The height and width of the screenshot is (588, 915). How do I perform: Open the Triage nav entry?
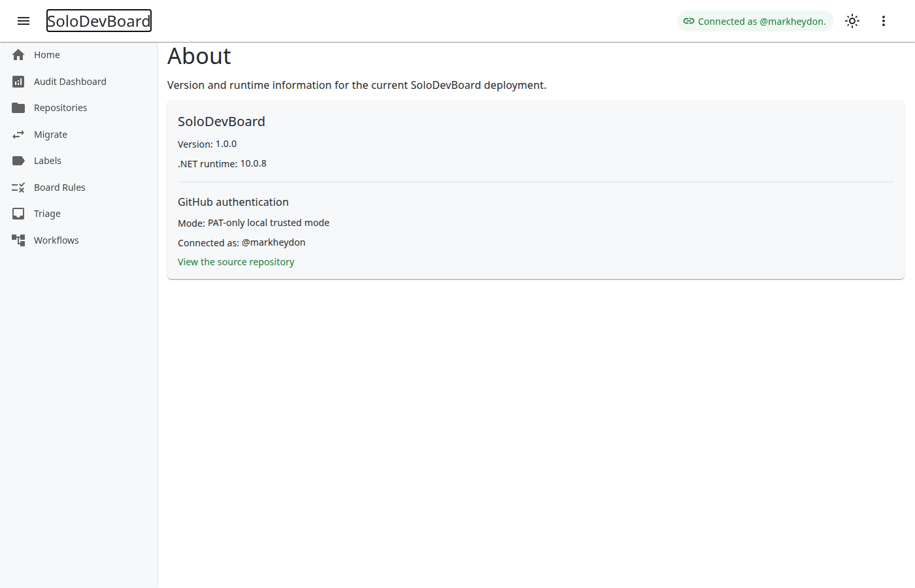pos(78,214)
